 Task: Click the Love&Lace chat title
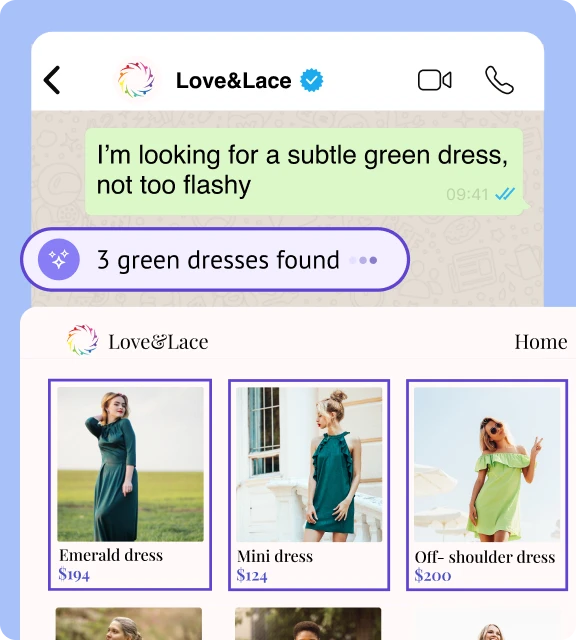(x=234, y=80)
